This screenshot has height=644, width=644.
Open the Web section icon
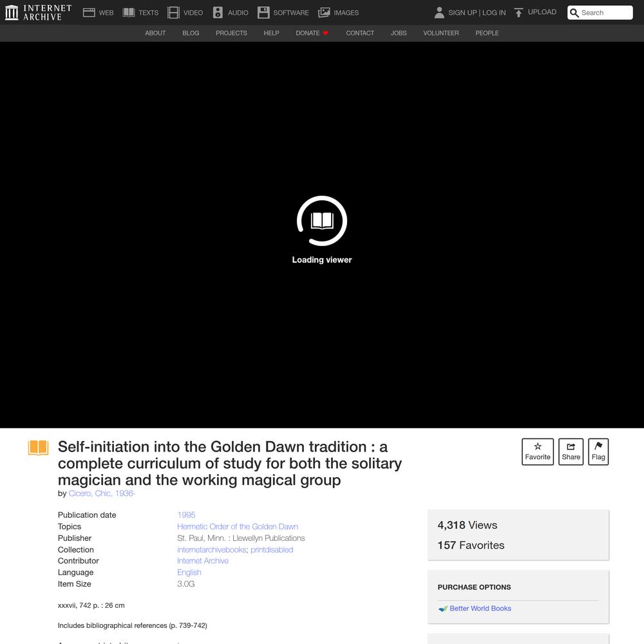click(89, 12)
